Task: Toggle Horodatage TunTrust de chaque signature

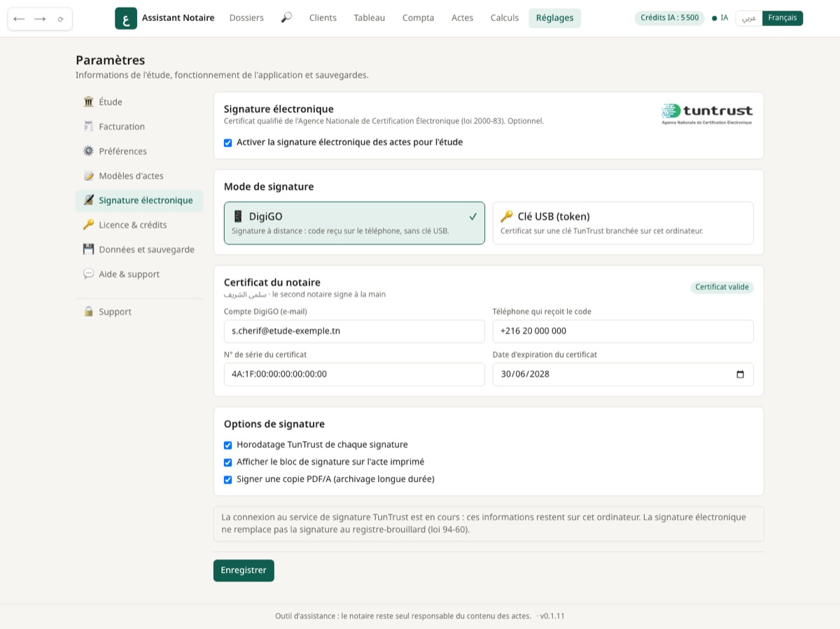Action: coord(227,445)
